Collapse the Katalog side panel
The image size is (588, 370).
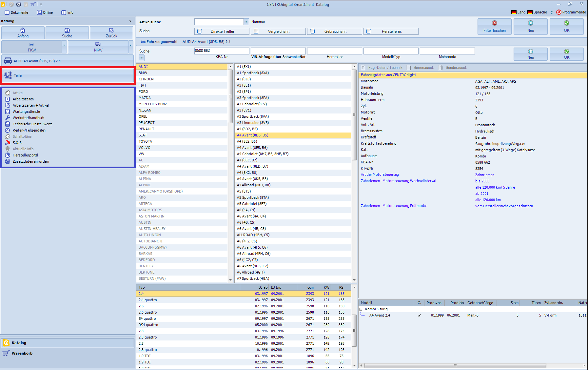pos(130,21)
